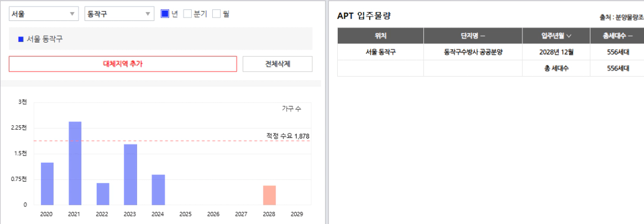Screen dimensions: 644x224
Task: Enable the 월 checkbox
Action: click(217, 14)
